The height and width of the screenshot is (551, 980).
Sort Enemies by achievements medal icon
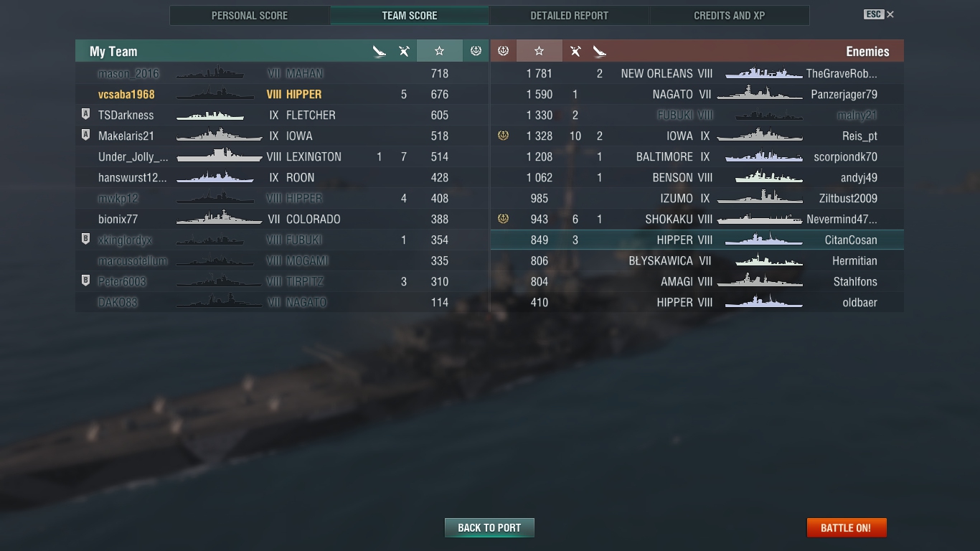click(x=503, y=51)
